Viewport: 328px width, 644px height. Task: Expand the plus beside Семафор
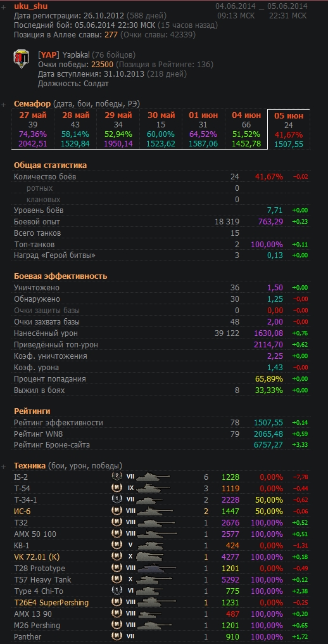click(x=4, y=105)
